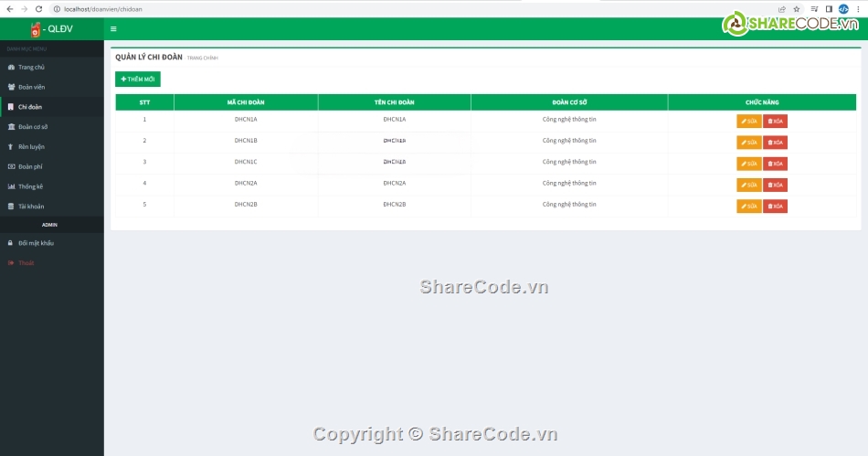868x456 pixels.
Task: Delete row DHCN2A with Xóa button
Action: click(775, 185)
